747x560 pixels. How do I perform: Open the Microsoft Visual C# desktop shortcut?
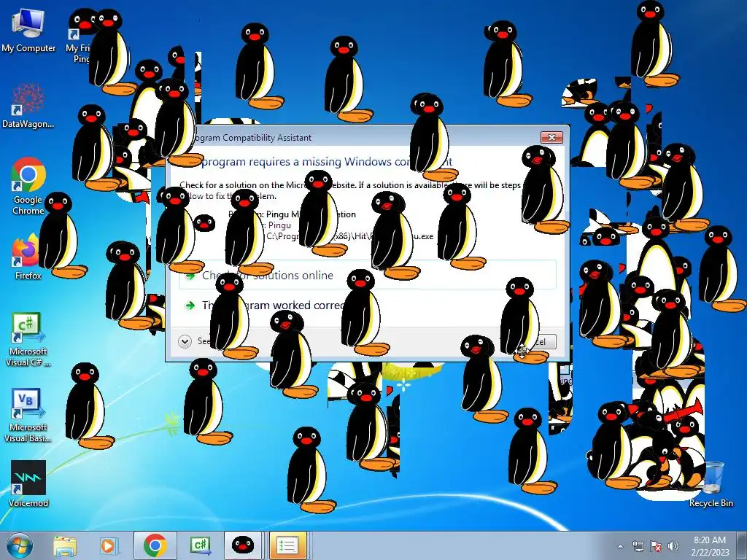pyautogui.click(x=28, y=339)
